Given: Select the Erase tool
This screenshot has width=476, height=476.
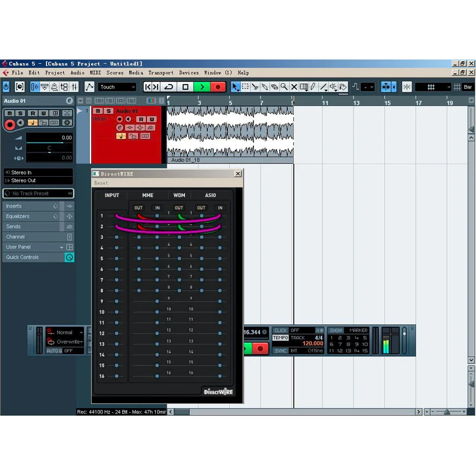Looking at the screenshot, I should [x=274, y=87].
